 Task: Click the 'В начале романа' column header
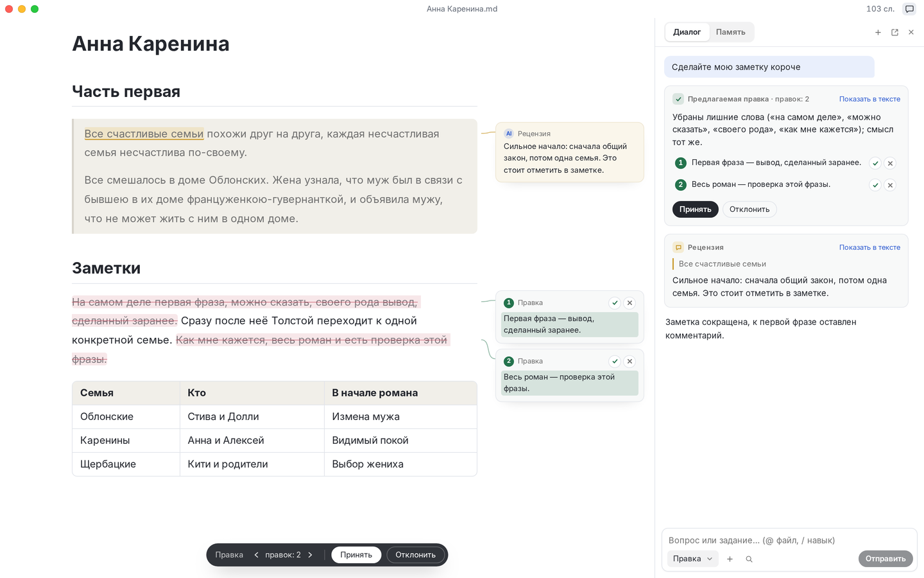click(400, 393)
